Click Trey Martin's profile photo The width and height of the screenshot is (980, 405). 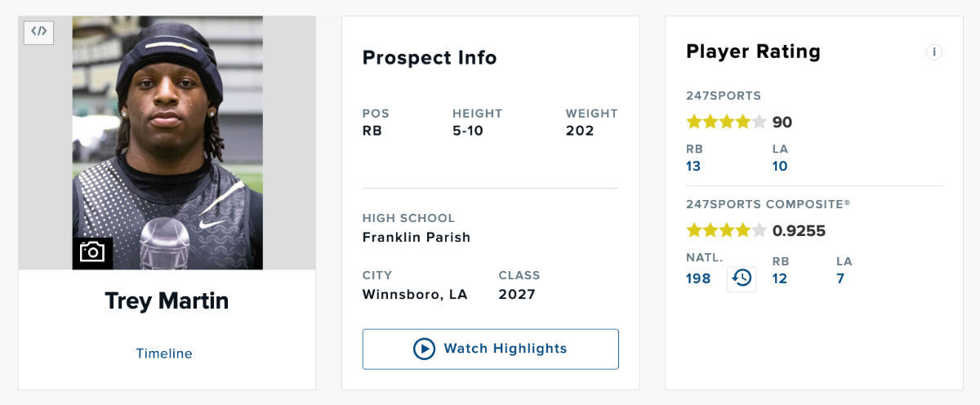click(167, 143)
